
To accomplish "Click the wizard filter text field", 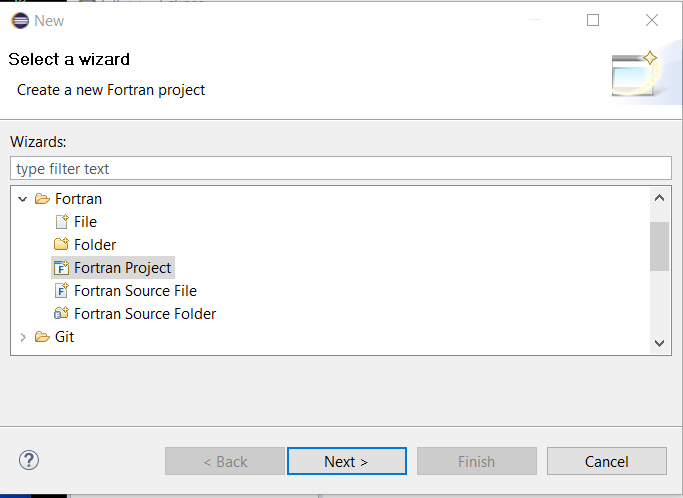I will [x=341, y=168].
